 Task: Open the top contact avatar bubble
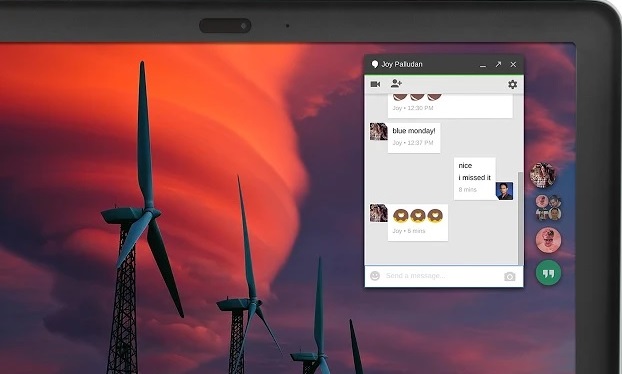pyautogui.click(x=543, y=175)
